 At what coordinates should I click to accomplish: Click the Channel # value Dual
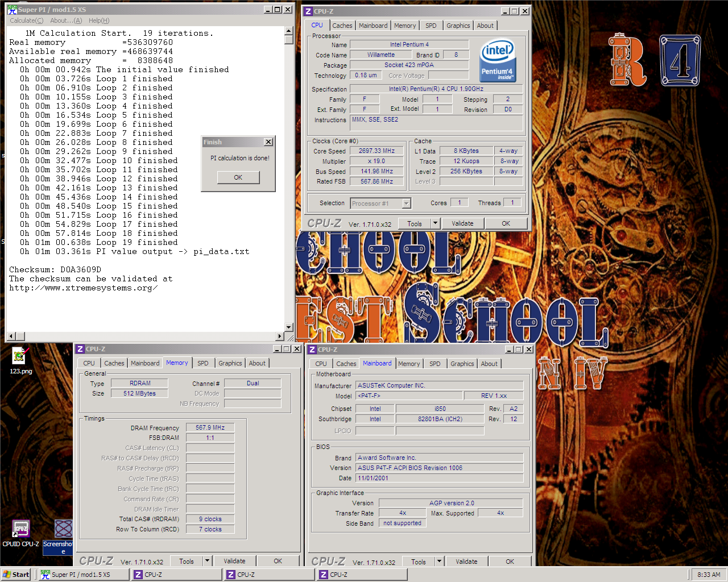253,383
